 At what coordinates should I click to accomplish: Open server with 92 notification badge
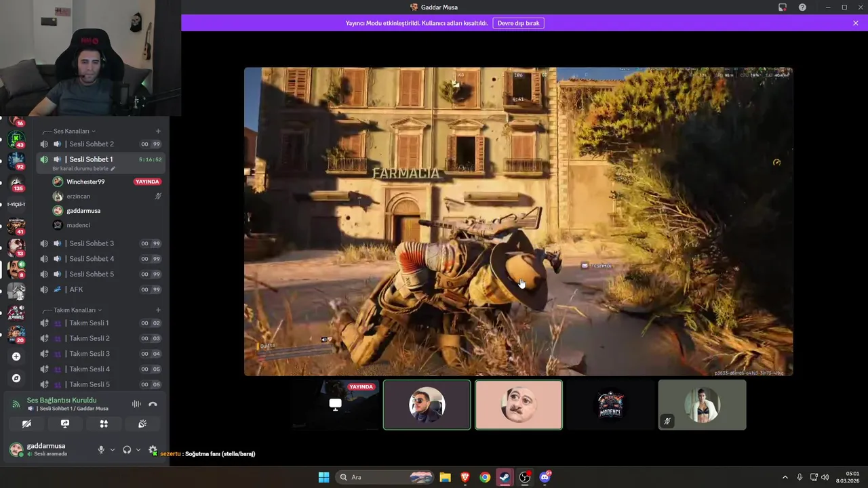(x=16, y=161)
